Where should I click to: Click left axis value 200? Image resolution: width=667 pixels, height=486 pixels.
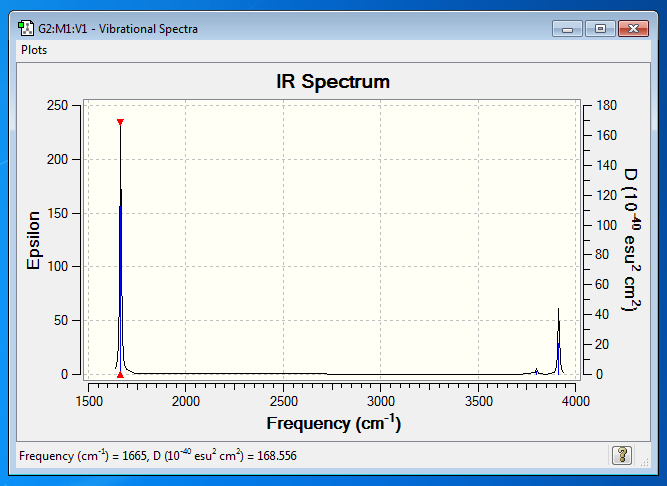coord(57,159)
